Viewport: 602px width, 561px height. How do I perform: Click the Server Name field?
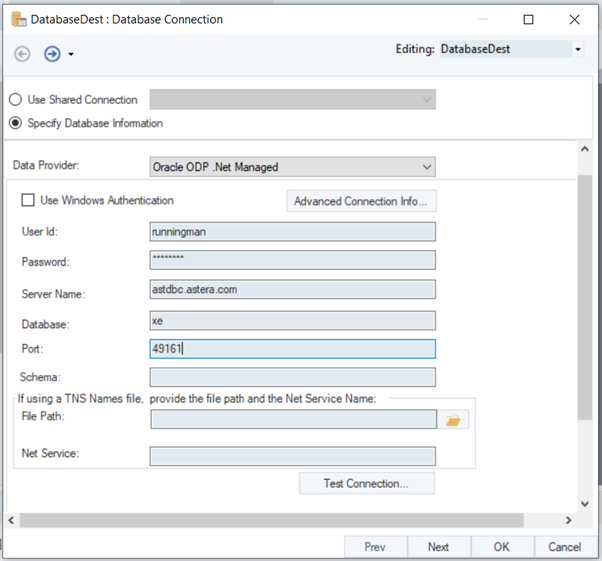[x=292, y=290]
